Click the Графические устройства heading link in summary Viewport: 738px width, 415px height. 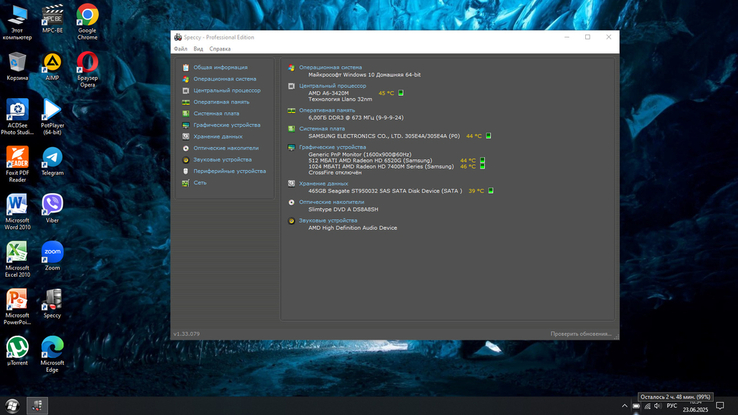point(332,147)
